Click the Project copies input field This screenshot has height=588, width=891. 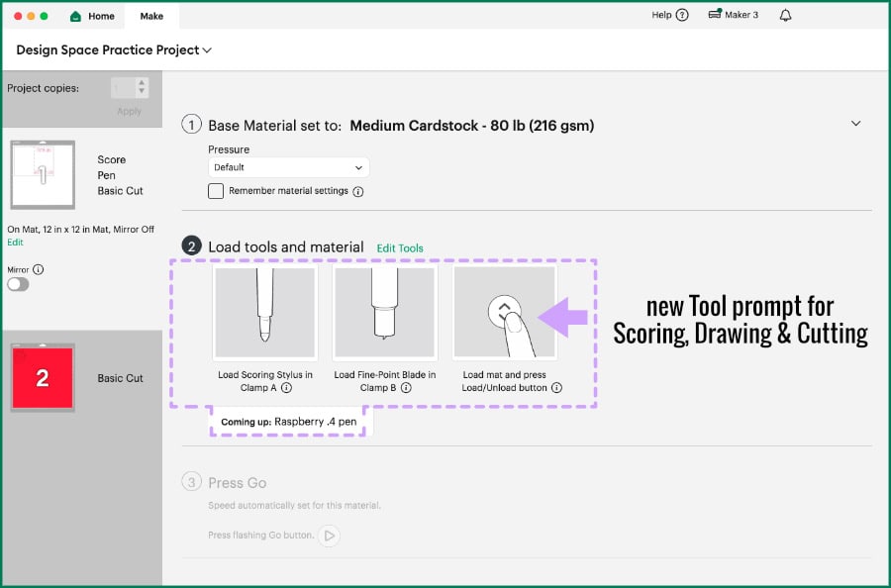(124, 87)
